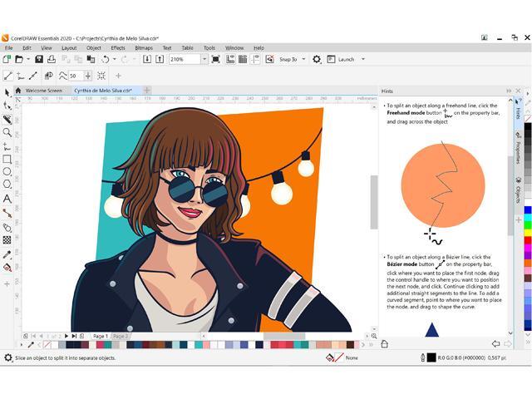Screen dimensions: 532x399
Task: Open the File menu
Action: [8, 48]
